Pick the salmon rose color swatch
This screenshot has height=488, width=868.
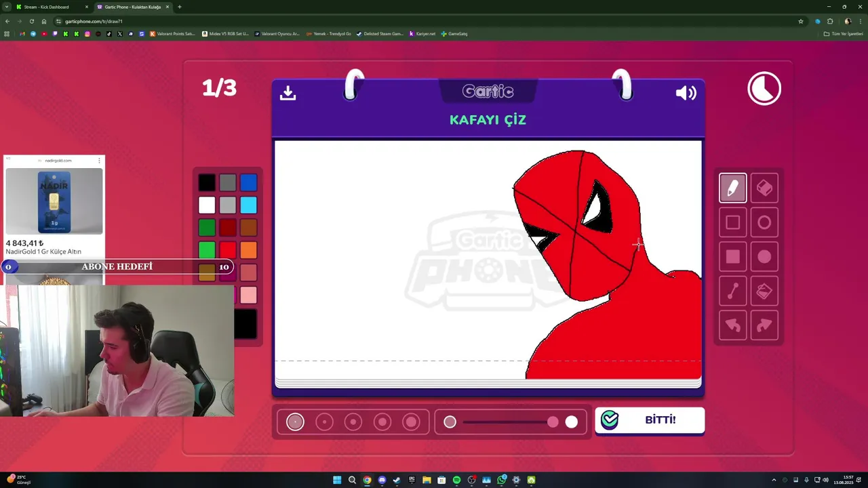point(248,272)
